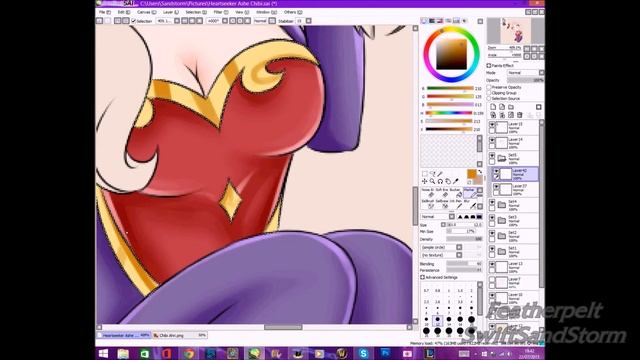640x360 pixels.
Task: Click the foreground orange color swatch
Action: point(471,174)
